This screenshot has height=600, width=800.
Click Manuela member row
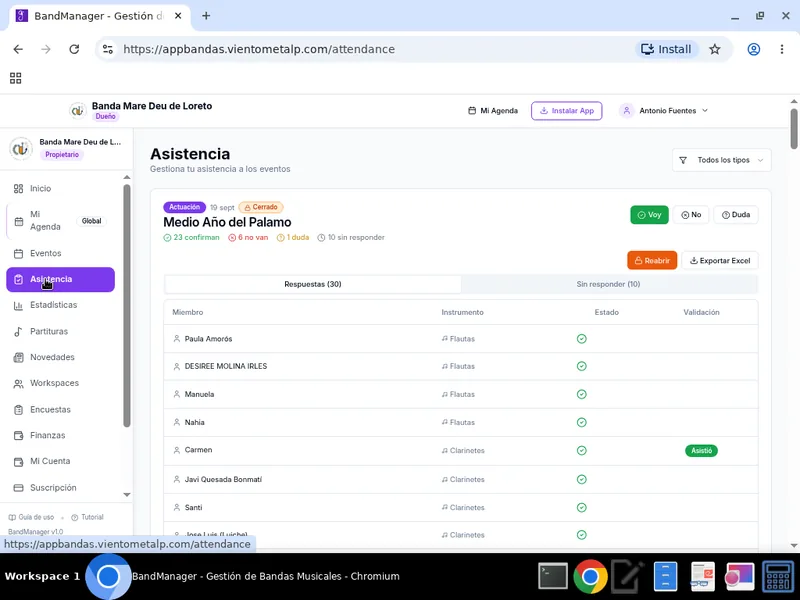461,394
